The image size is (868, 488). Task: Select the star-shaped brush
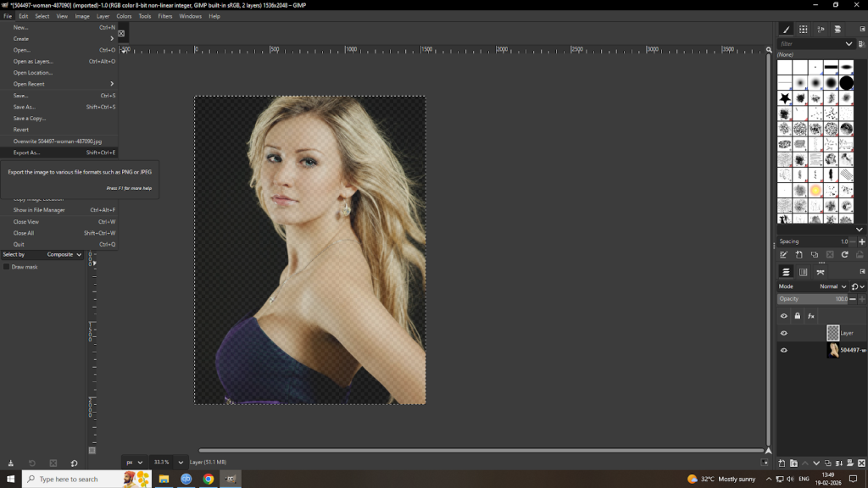784,98
